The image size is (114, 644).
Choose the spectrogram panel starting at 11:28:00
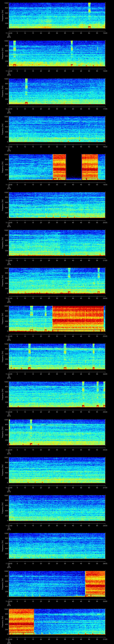pyautogui.click(x=57, y=546)
